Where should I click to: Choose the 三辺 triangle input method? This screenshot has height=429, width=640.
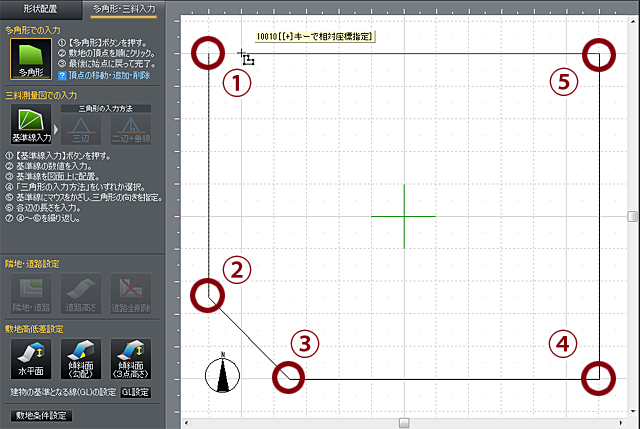tap(83, 127)
